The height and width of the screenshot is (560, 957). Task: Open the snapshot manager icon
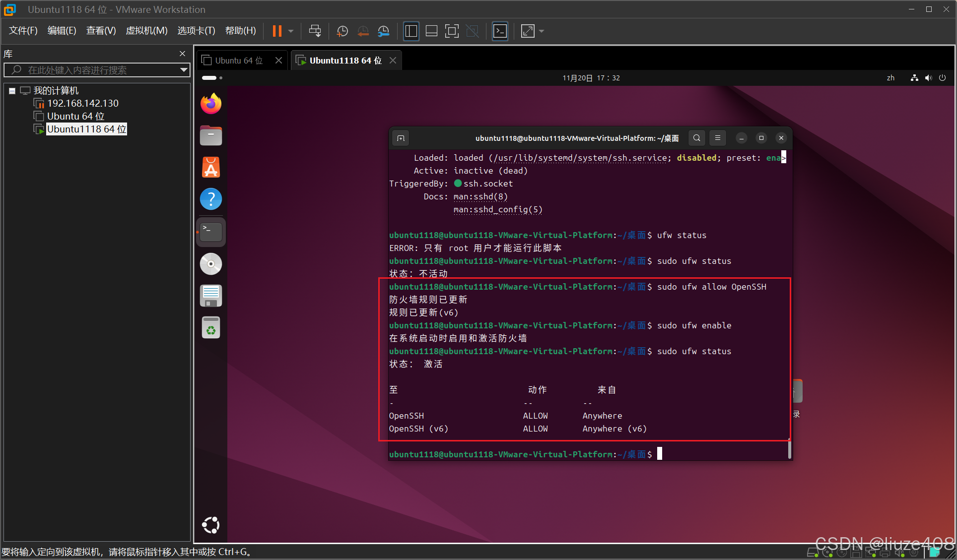click(x=383, y=31)
